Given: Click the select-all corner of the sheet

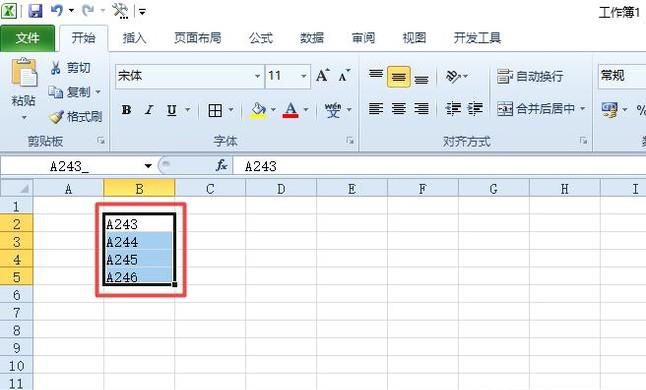Looking at the screenshot, I should pyautogui.click(x=16, y=188).
